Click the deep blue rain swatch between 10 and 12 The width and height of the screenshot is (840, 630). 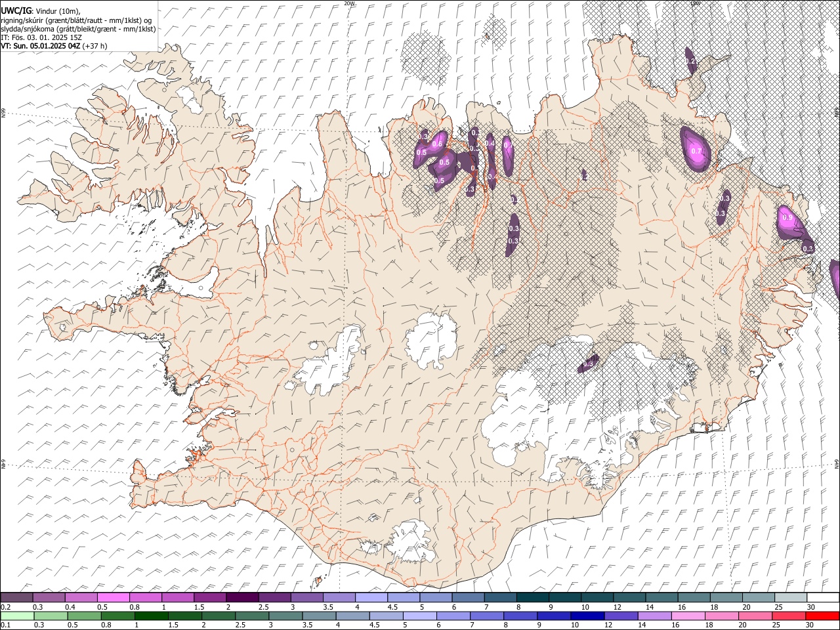coord(587,616)
